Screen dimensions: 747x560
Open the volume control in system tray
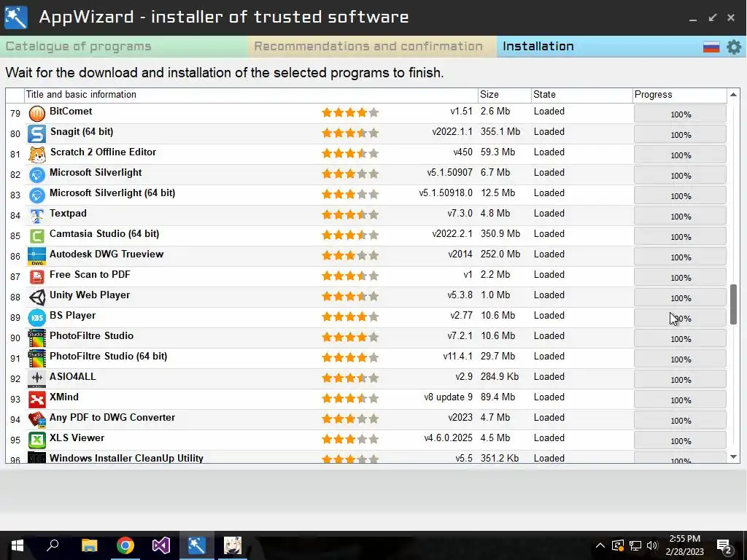(x=652, y=545)
